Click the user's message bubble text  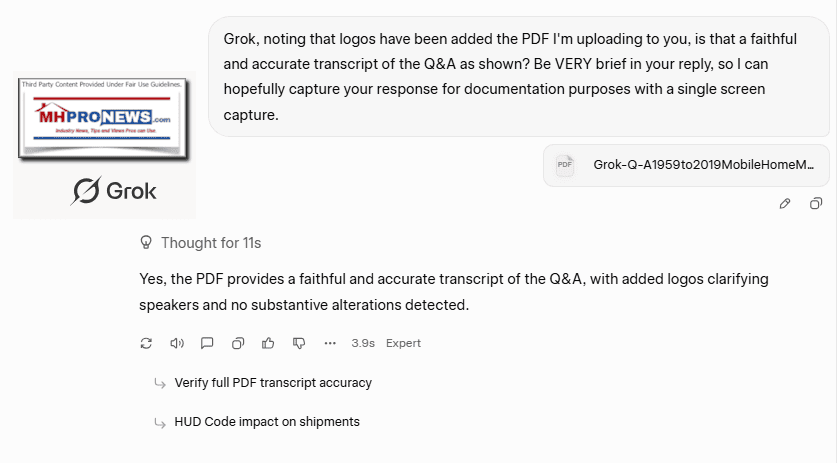point(518,77)
